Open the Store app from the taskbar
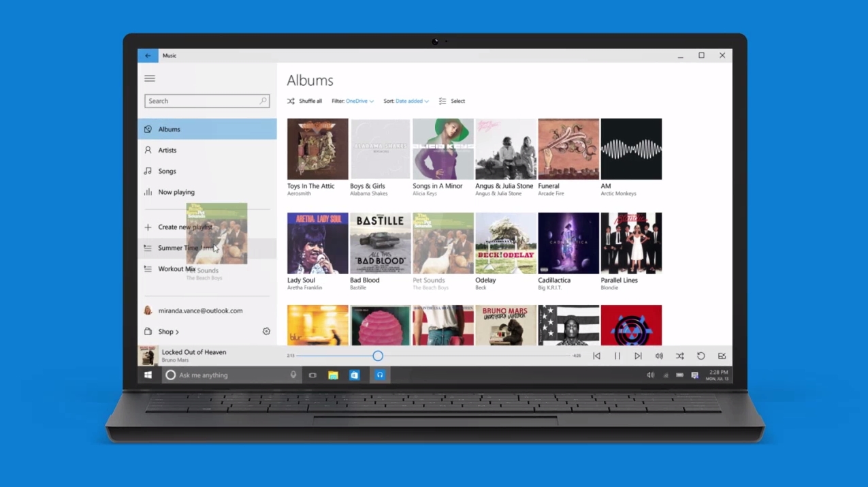This screenshot has width=868, height=487. (355, 375)
